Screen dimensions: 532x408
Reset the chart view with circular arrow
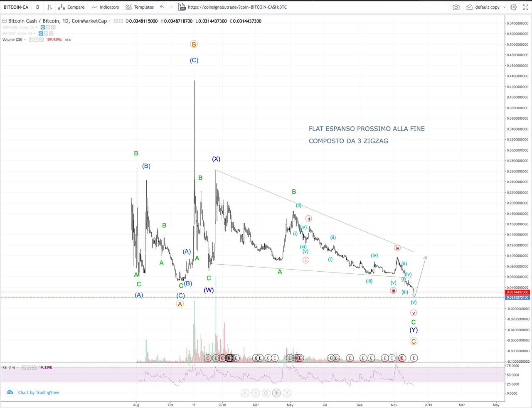(x=266, y=393)
